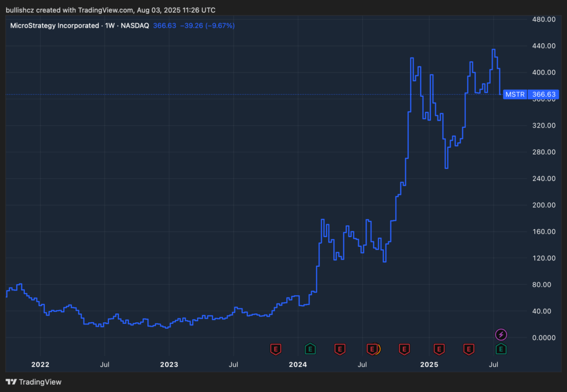Click the TradingView logo at bottom left
567x392 pixels.
click(x=34, y=382)
